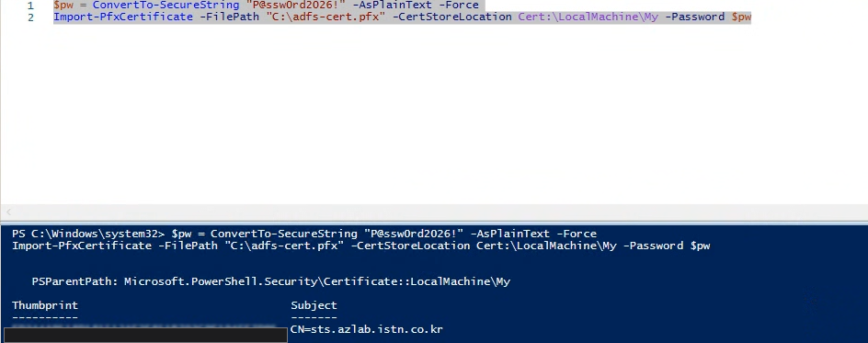This screenshot has width=868, height=343.
Task: Click the $pw variable at end of script line 2
Action: pos(741,17)
